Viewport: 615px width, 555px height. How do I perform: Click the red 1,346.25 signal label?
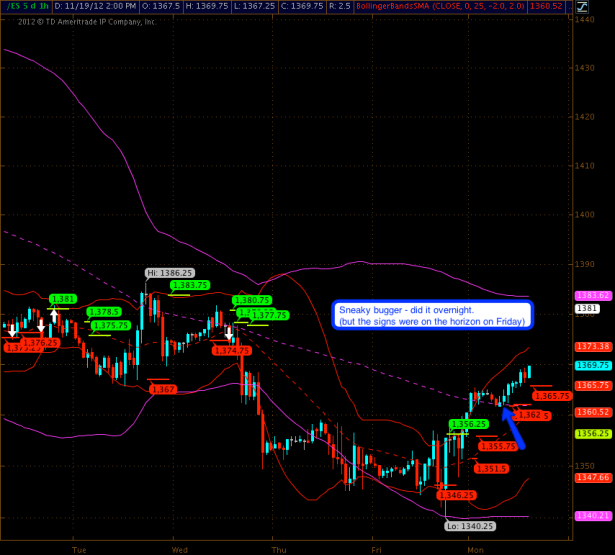click(x=454, y=495)
